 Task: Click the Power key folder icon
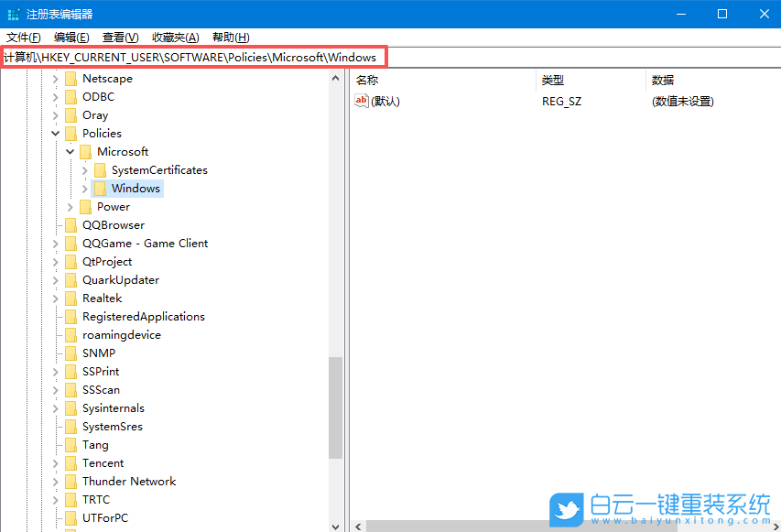[84, 206]
